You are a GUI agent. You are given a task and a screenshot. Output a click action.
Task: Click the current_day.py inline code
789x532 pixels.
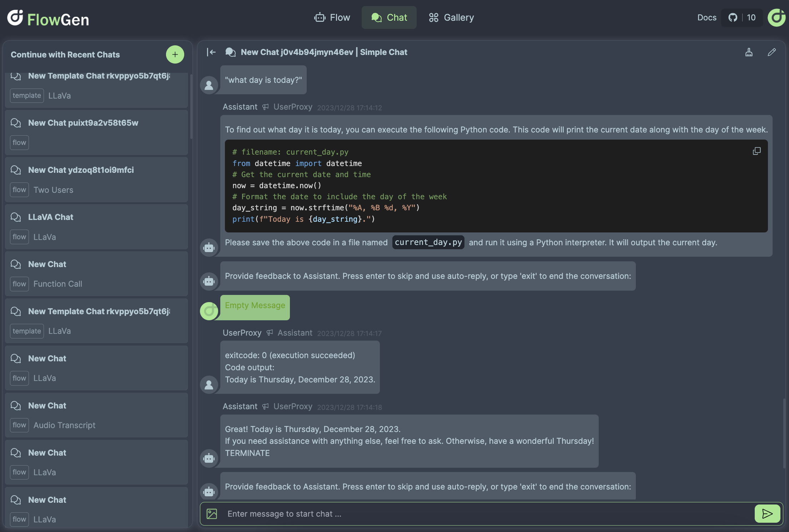(x=428, y=242)
